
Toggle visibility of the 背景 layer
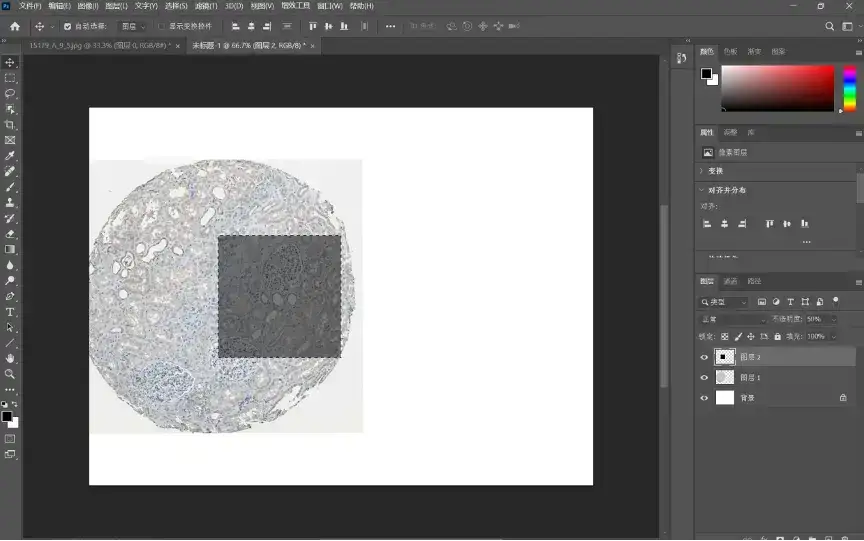coord(704,398)
